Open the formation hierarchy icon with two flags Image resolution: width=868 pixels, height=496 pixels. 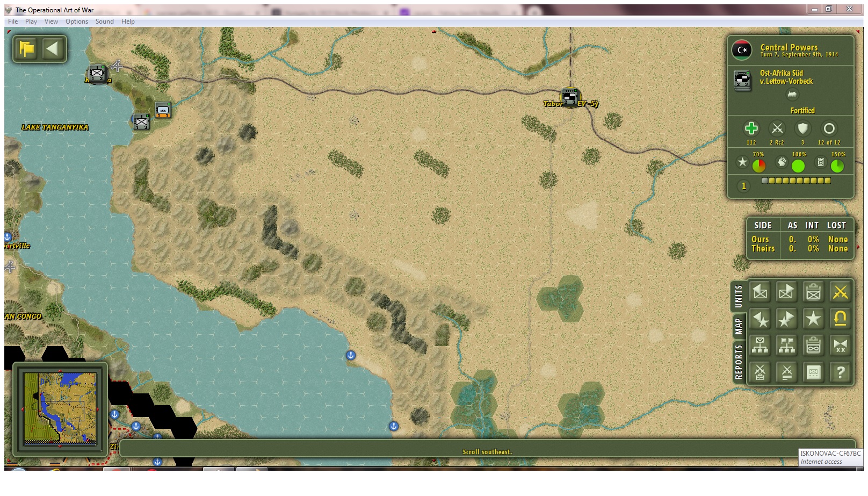pyautogui.click(x=786, y=345)
